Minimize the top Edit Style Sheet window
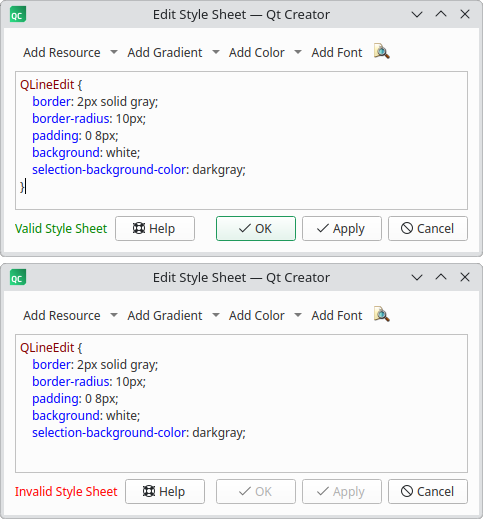483x519 pixels. (417, 15)
